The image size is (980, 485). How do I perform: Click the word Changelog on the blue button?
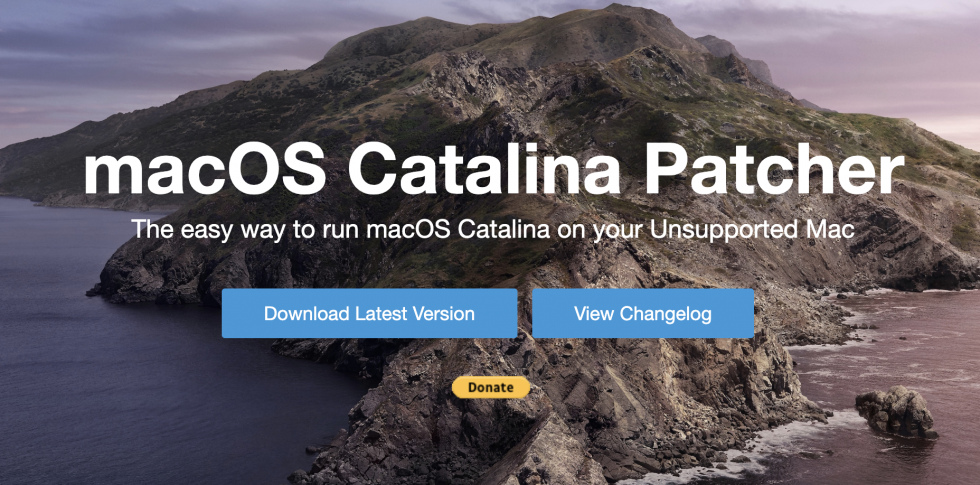[x=666, y=314]
